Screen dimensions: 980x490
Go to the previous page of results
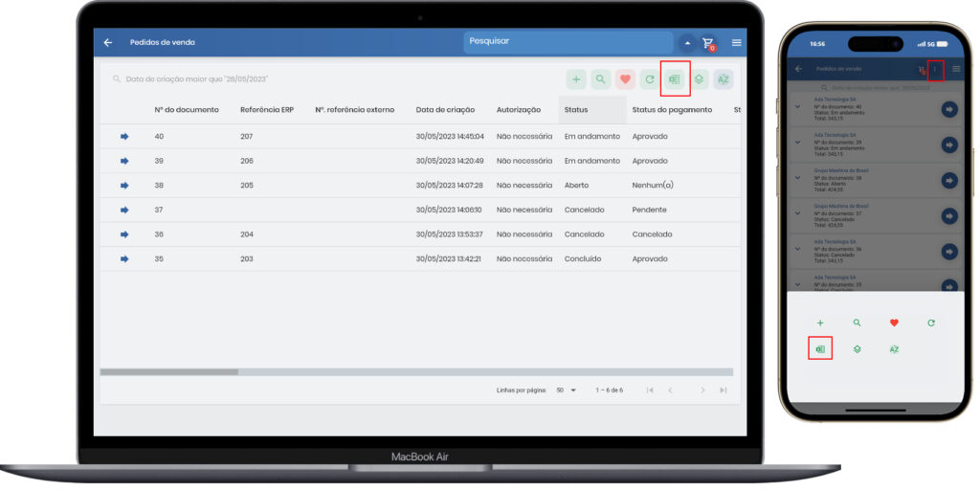pos(670,390)
